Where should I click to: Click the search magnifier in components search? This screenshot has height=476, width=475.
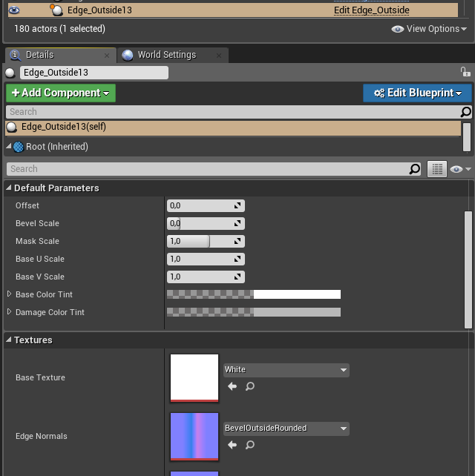coord(465,112)
